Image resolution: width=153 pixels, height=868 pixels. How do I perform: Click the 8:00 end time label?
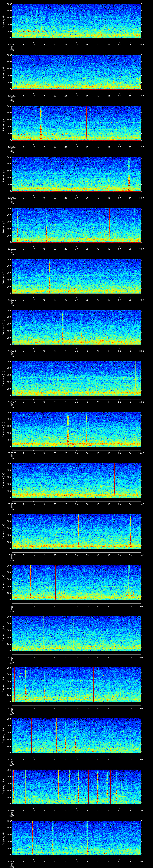point(141,351)
